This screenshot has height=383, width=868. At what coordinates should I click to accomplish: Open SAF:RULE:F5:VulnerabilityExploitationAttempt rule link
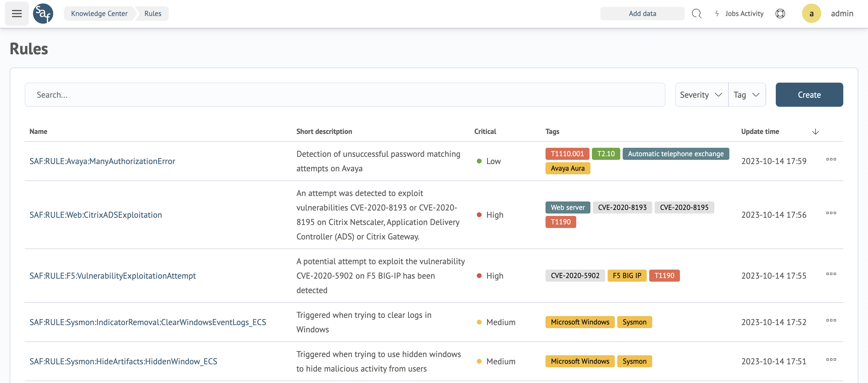[112, 275]
